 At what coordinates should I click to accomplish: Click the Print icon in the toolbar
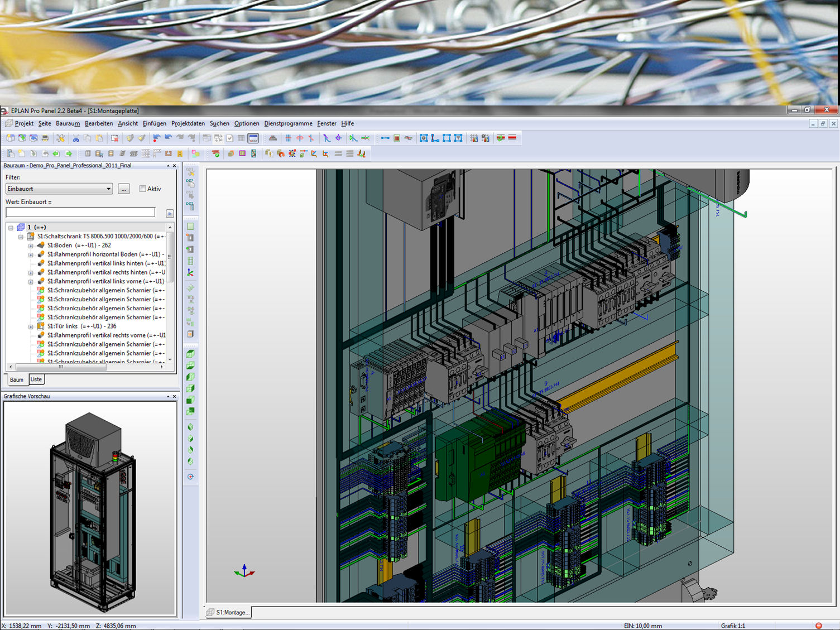click(x=45, y=138)
